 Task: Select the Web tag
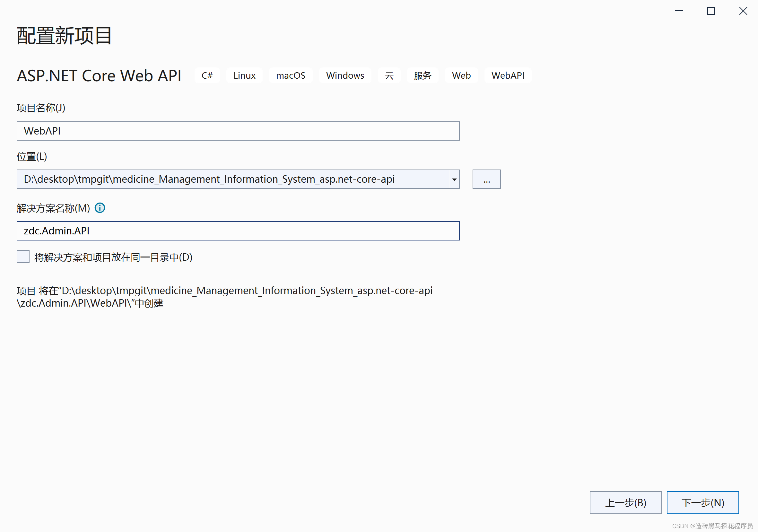point(461,75)
